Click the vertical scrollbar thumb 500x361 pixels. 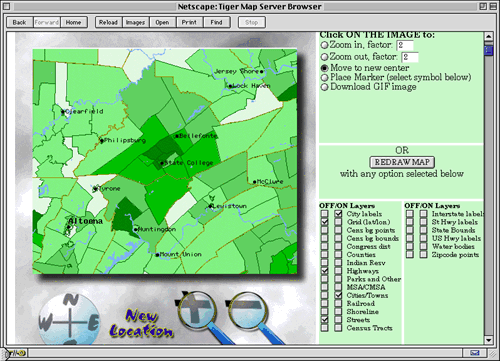click(488, 50)
